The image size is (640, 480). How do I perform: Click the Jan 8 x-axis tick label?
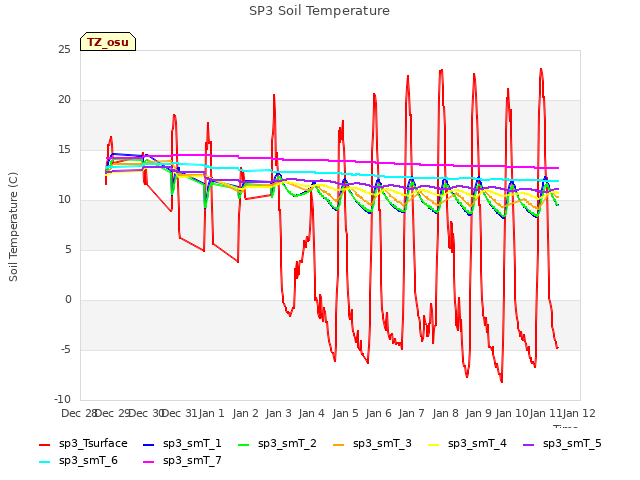445,413
